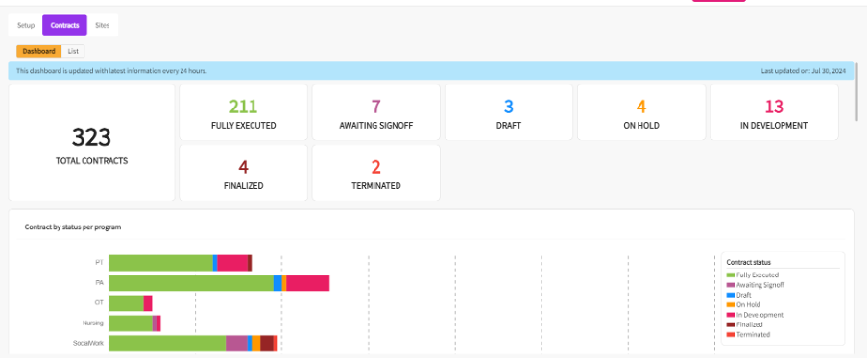Viewport: 868px width, 359px height.
Task: Click the On Hold orange legend swatch
Action: (731, 305)
